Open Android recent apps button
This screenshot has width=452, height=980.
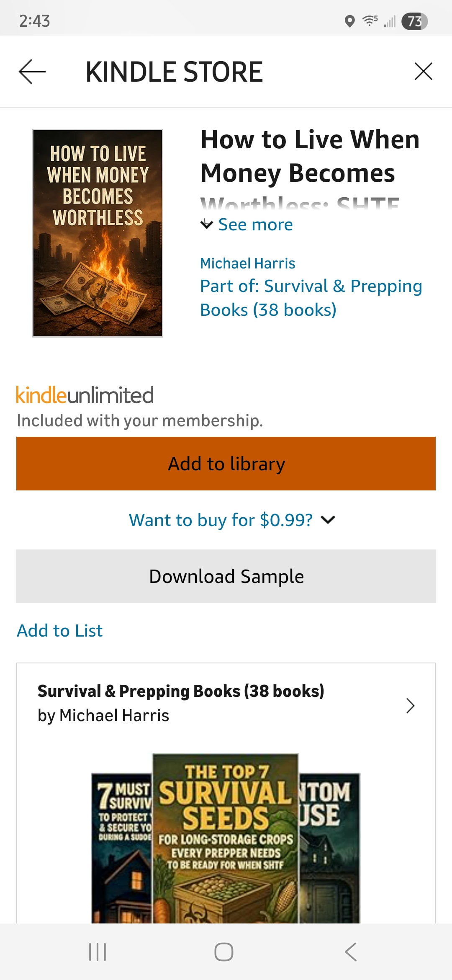98,952
